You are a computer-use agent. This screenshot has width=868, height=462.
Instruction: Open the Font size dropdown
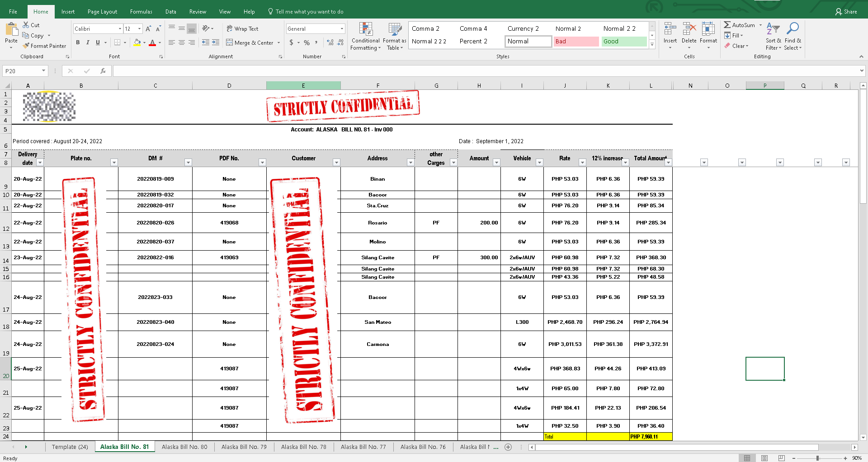(139, 28)
